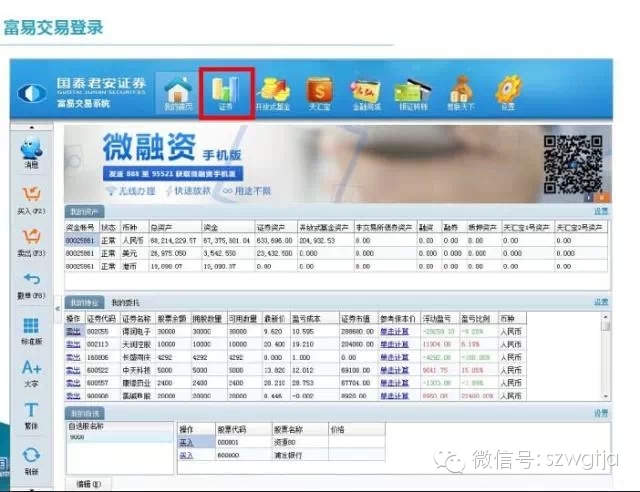
Task: Open the 证券 securities chart icon
Action: (x=226, y=93)
